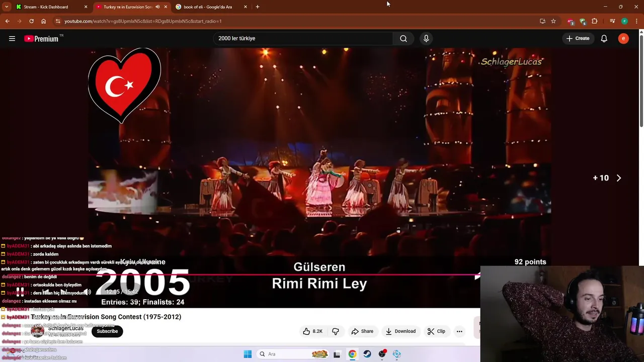Open Windows Start menu
The height and width of the screenshot is (362, 644).
pyautogui.click(x=248, y=354)
